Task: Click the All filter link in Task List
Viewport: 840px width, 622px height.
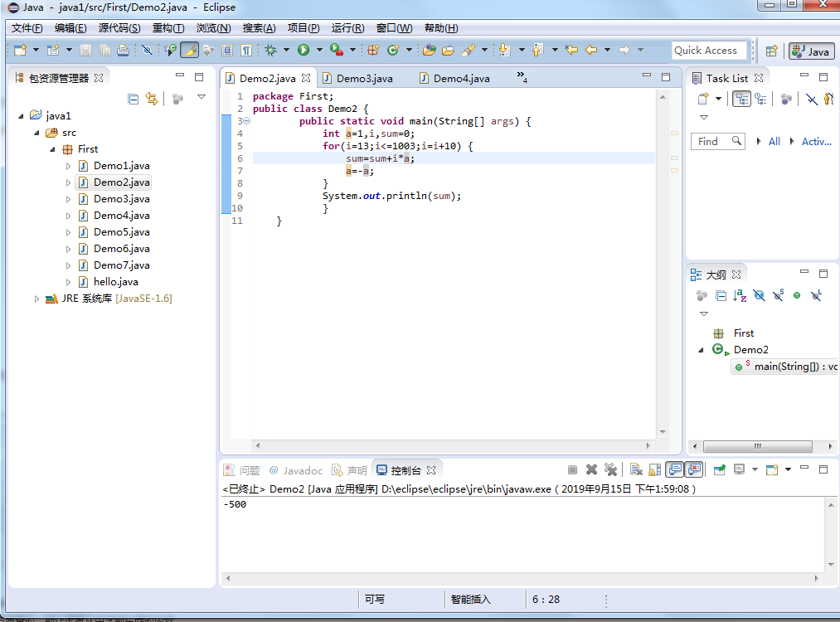Action: pyautogui.click(x=774, y=142)
